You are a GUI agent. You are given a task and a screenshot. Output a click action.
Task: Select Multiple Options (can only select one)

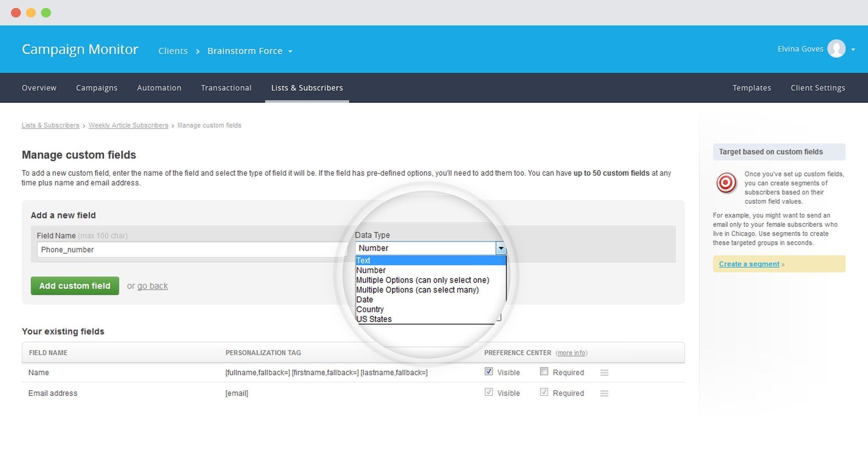431,280
